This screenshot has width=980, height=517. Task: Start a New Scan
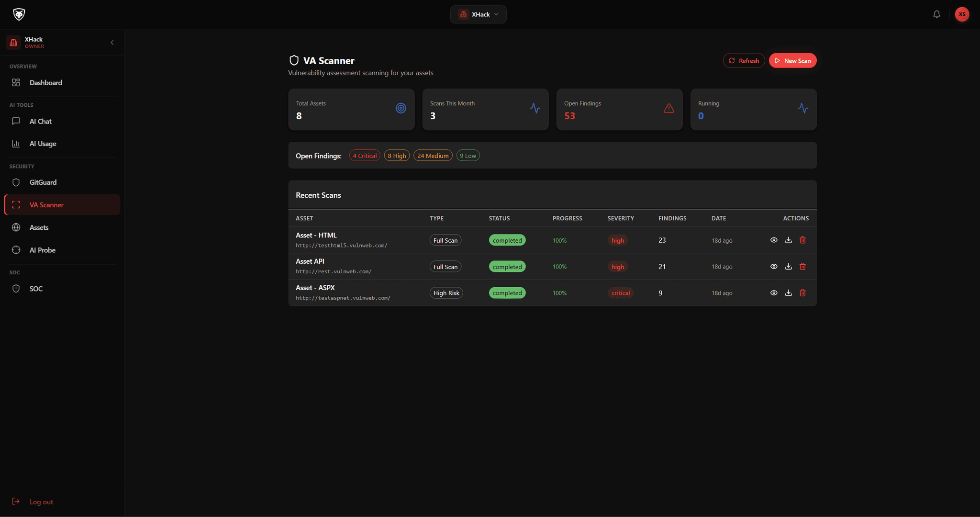(x=792, y=60)
